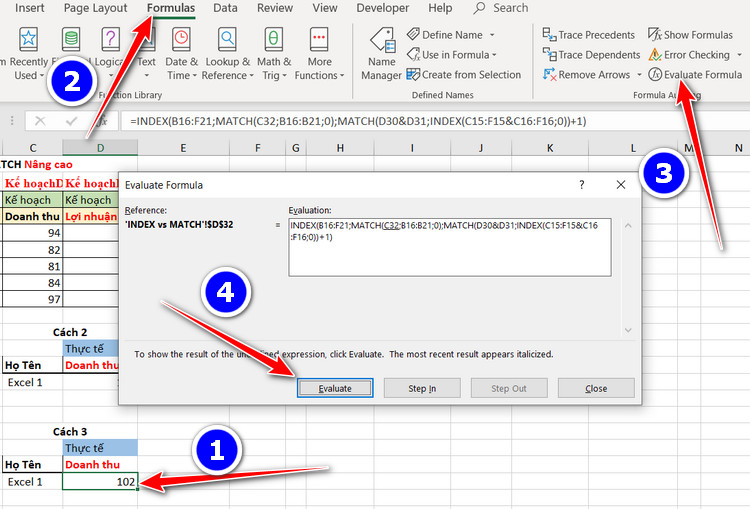Open the Insert tab

(x=30, y=8)
